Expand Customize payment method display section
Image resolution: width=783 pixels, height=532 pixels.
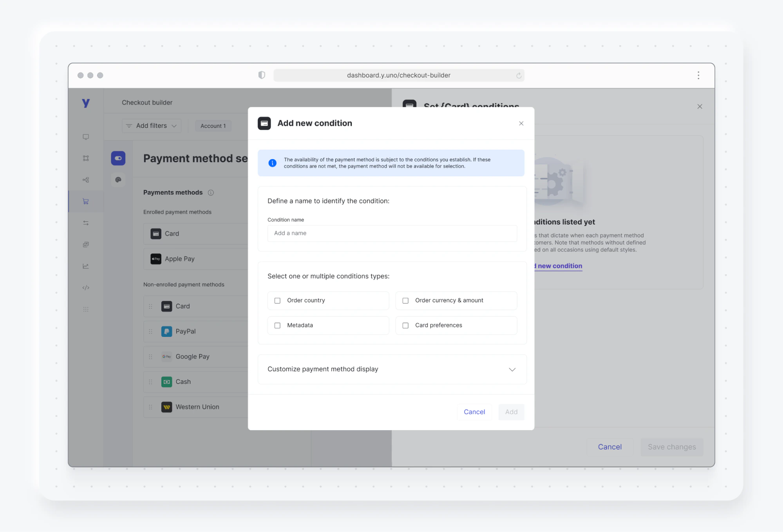(512, 369)
